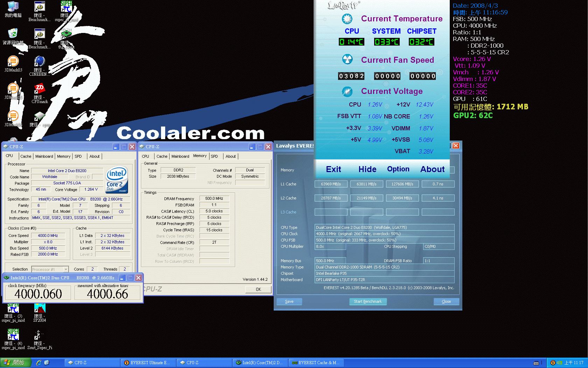Screen dimensions: 588x368
Task: Click Start Benchmark in EVEREST
Action: tap(367, 301)
